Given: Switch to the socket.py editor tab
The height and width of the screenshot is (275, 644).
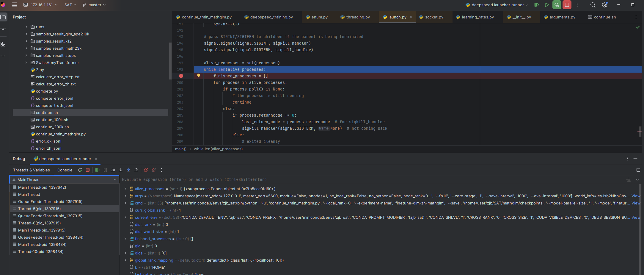Looking at the screenshot, I should click(434, 17).
